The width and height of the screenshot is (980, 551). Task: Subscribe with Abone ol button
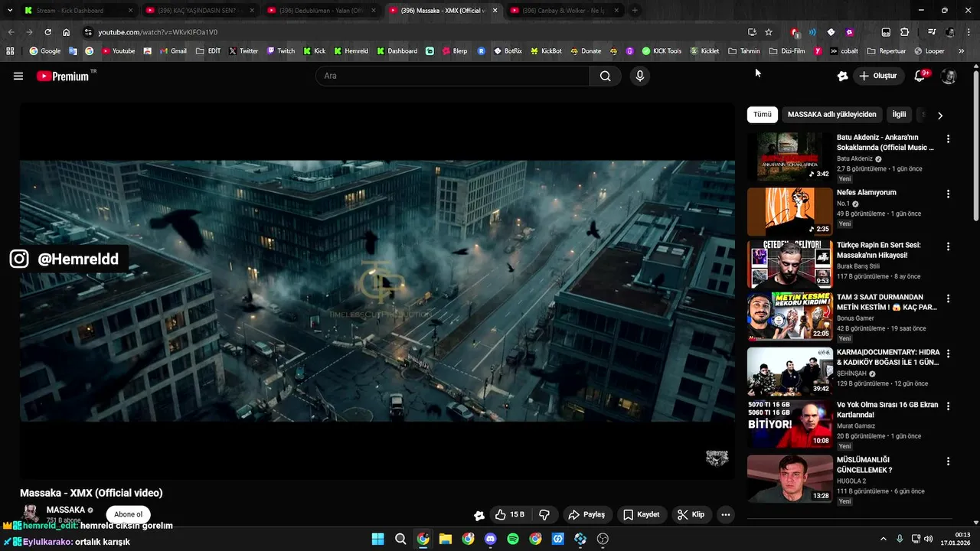128,514
